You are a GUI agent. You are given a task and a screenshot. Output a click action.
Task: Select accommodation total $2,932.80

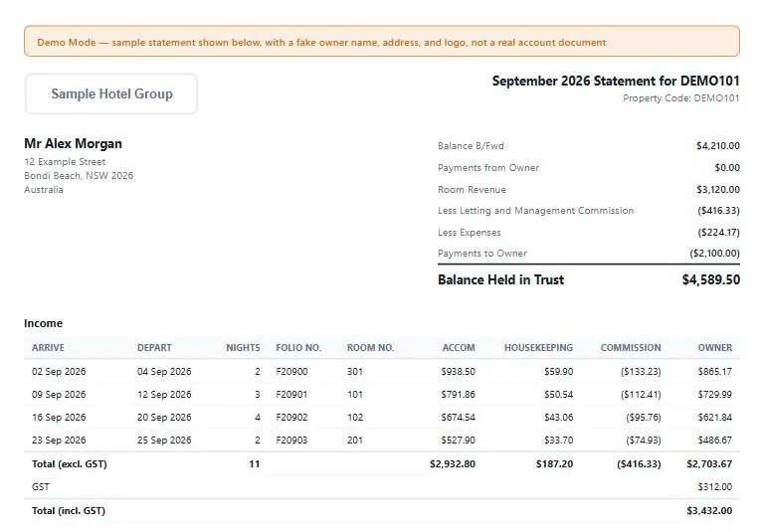click(x=453, y=464)
